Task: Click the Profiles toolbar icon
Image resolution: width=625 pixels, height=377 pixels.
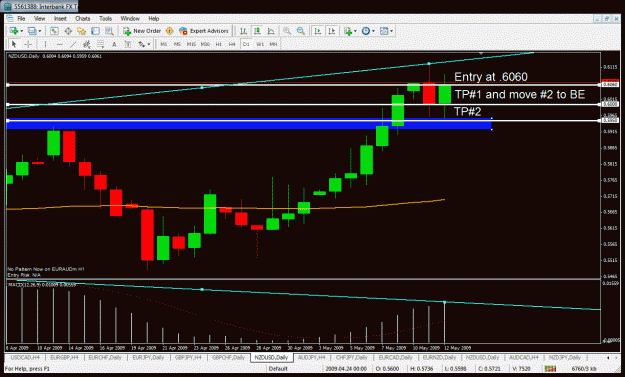Action: click(x=32, y=31)
